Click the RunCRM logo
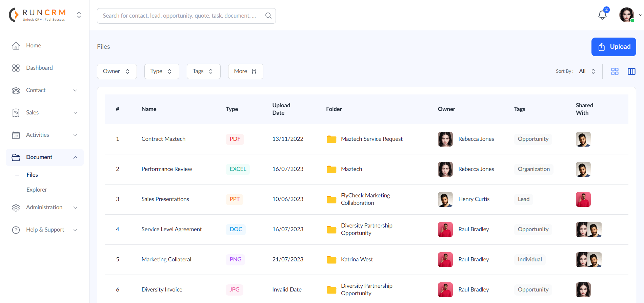Screen dimensions: 644x303 [x=37, y=15]
